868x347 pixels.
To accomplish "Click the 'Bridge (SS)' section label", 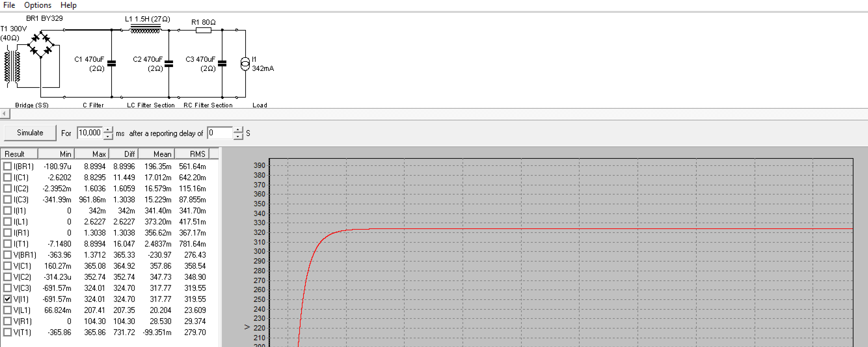I will click(x=32, y=105).
